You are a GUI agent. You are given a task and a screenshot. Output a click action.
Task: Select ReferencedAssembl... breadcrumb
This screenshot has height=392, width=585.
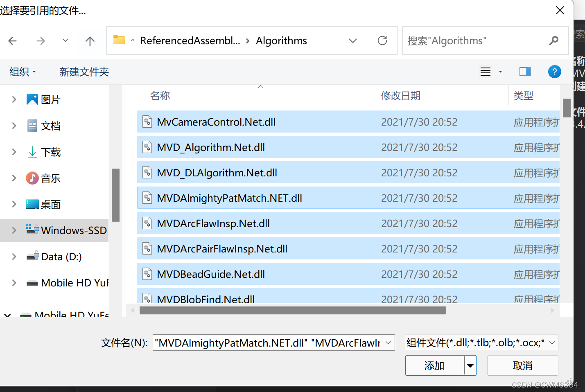pyautogui.click(x=190, y=41)
